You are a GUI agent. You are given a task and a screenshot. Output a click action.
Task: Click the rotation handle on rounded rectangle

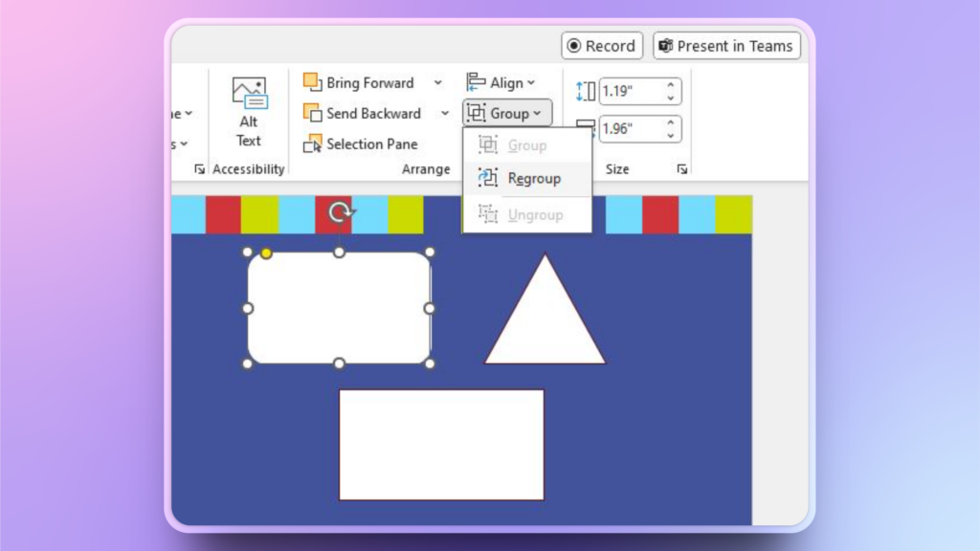pos(340,212)
